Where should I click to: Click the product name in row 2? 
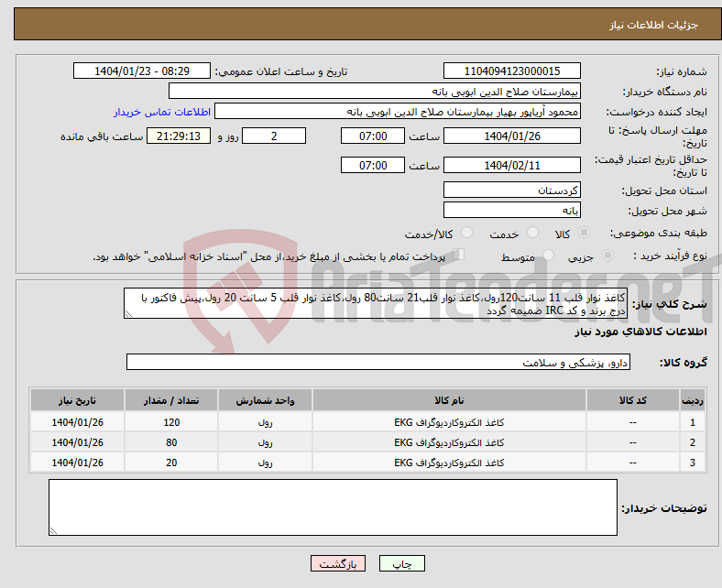(449, 442)
